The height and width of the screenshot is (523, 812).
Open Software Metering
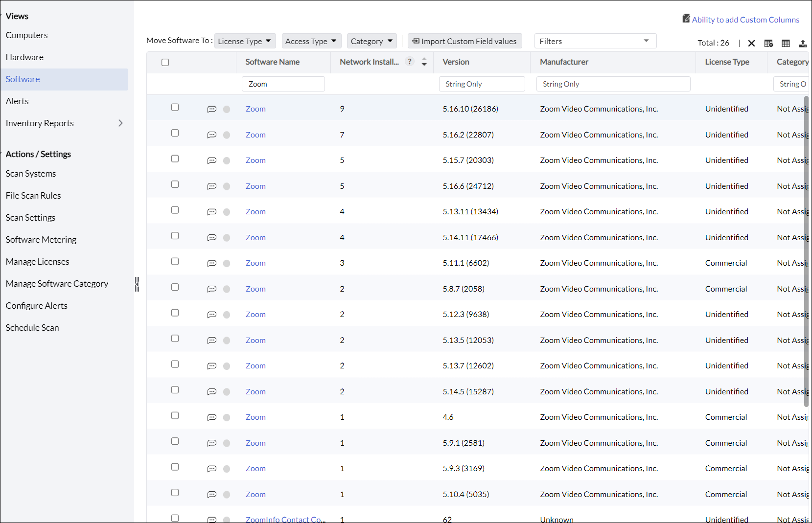point(41,240)
